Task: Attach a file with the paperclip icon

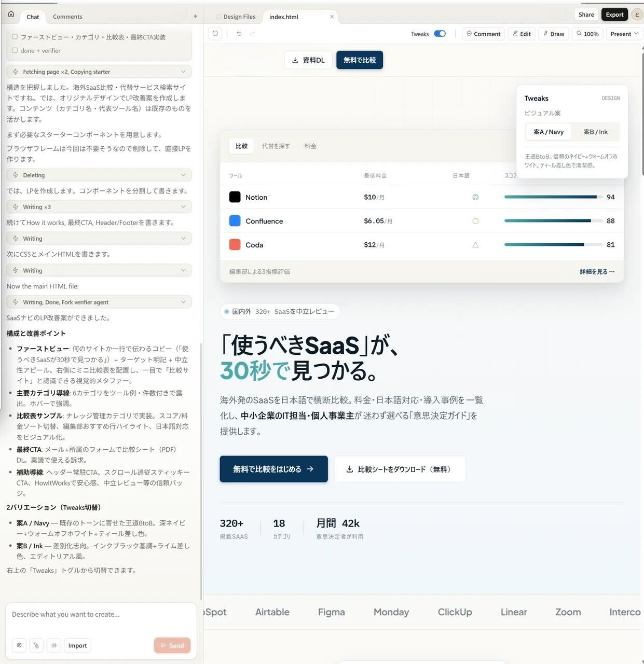Action: [x=36, y=645]
